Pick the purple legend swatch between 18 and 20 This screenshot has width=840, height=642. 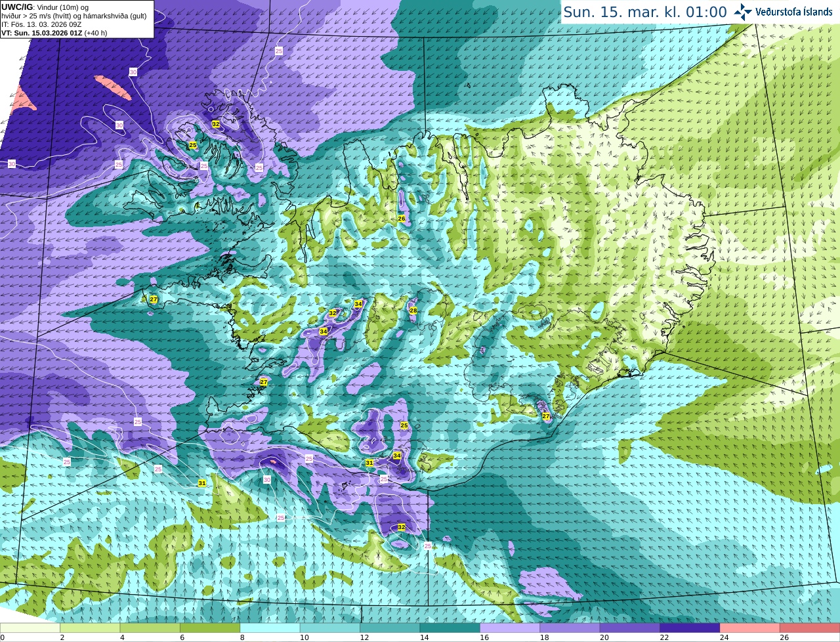570,628
